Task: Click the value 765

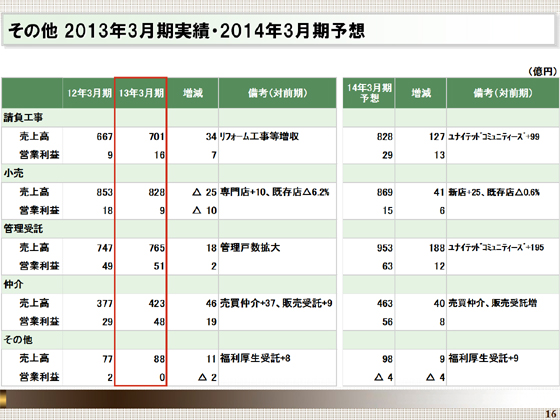Action: 157,248
